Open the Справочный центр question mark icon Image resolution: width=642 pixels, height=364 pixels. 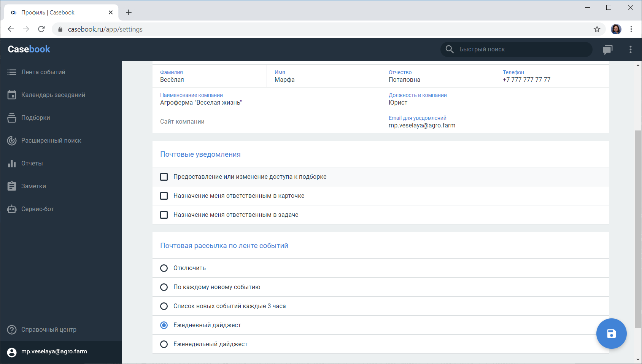[x=12, y=330]
